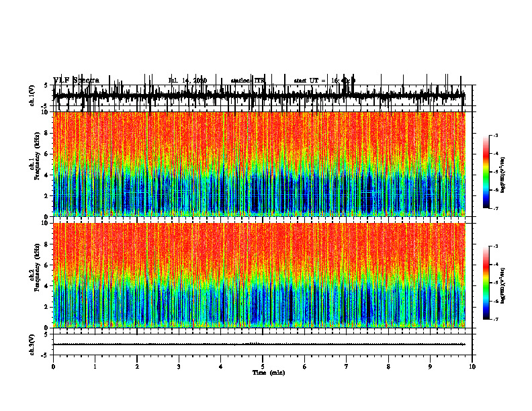This screenshot has width=532, height=411.
Task: Select the date text 'Jul 14, 2010'
Action: tap(187, 81)
